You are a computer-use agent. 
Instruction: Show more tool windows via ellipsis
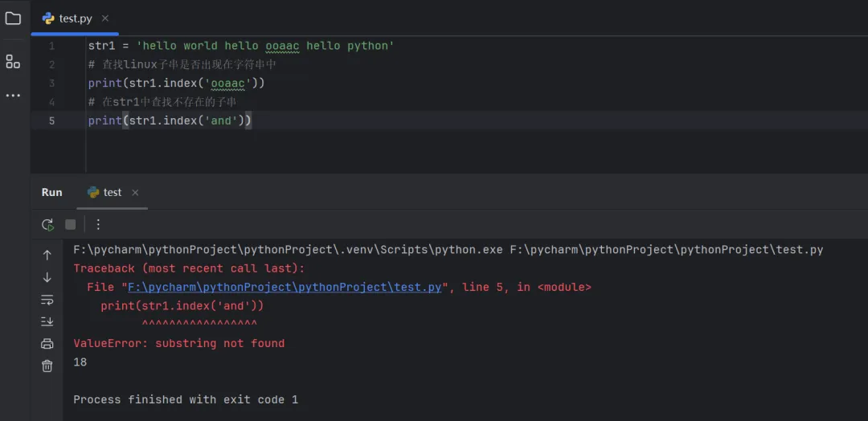coord(13,96)
